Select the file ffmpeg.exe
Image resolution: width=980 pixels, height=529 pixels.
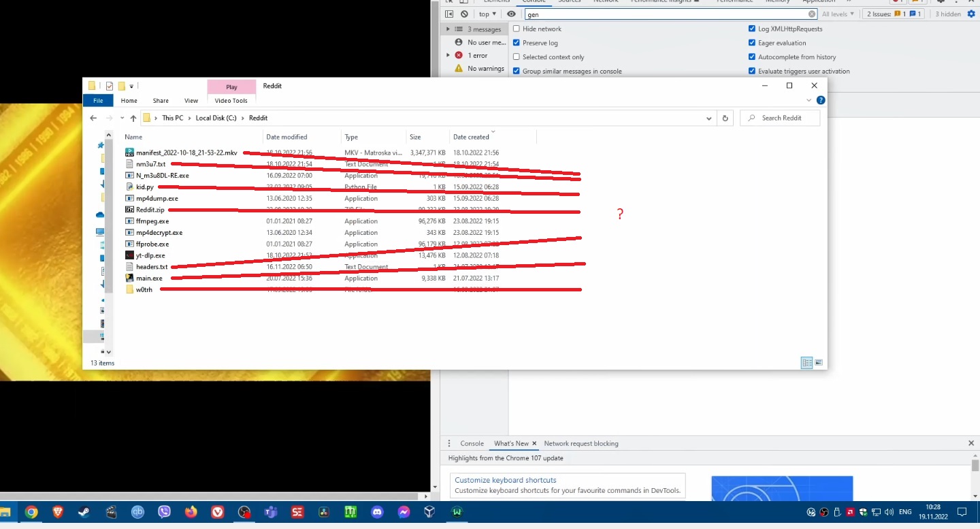point(152,221)
